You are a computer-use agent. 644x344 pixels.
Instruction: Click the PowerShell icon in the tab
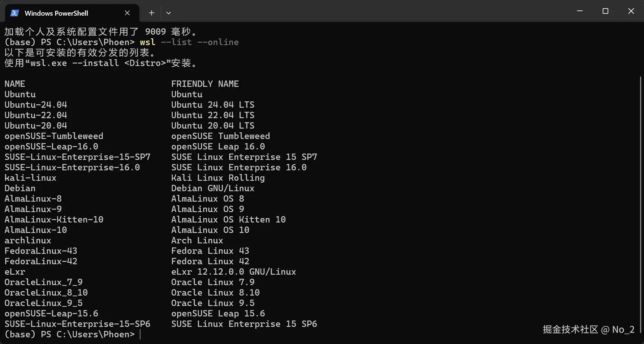(15, 13)
